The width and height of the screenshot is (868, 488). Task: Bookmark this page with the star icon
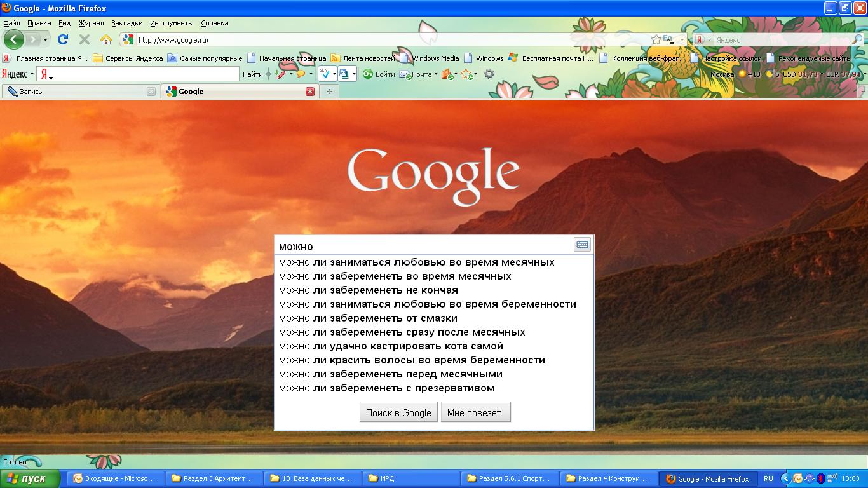656,39
